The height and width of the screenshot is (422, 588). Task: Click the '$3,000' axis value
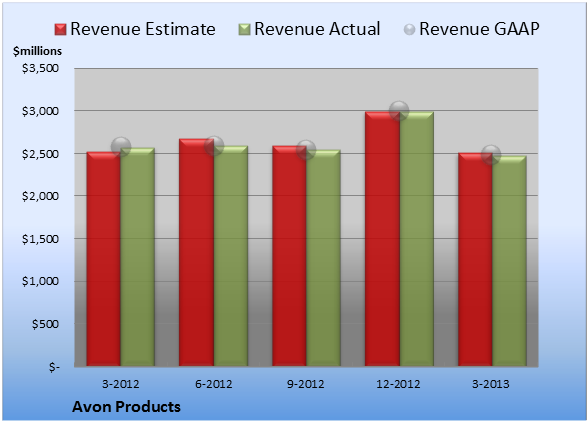[40, 111]
